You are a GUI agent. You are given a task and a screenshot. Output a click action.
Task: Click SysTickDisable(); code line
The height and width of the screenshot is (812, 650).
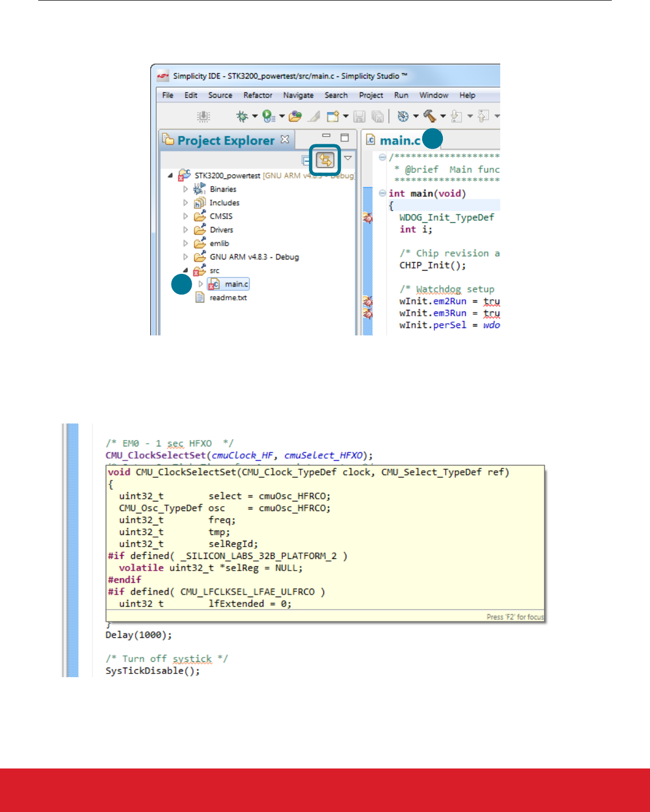(153, 671)
